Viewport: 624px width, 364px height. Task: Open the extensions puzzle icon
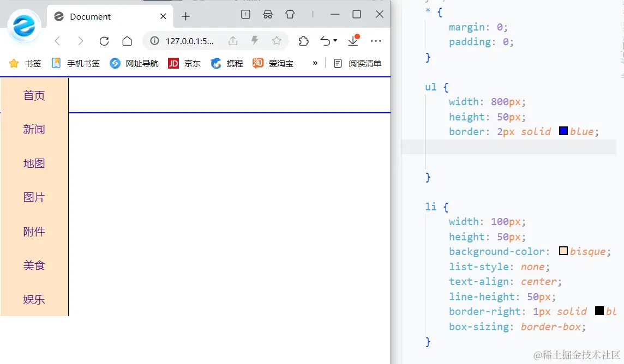tap(304, 41)
